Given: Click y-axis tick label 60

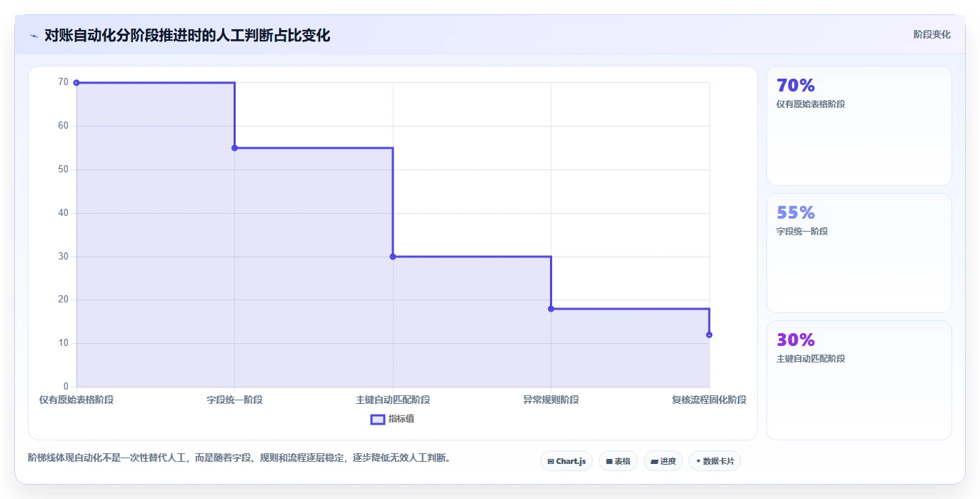Looking at the screenshot, I should point(64,126).
